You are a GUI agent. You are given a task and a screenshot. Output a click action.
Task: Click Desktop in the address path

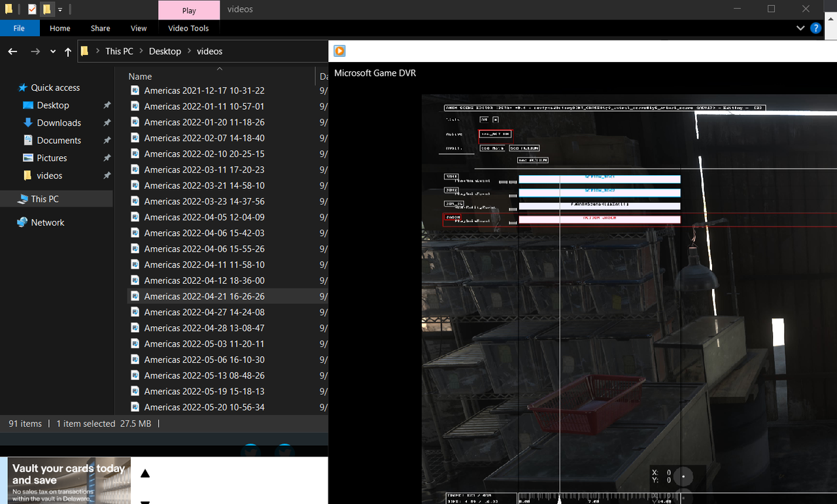(x=165, y=51)
